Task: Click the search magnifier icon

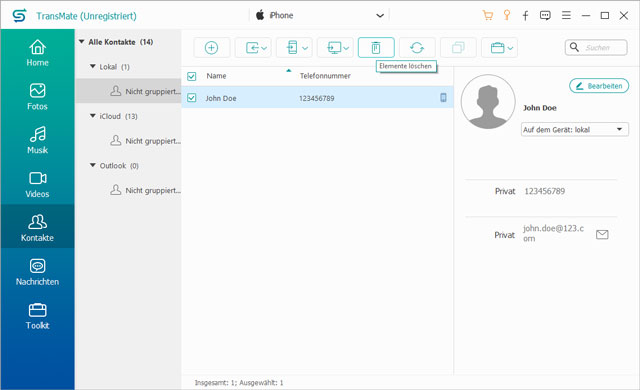Action: pyautogui.click(x=574, y=47)
